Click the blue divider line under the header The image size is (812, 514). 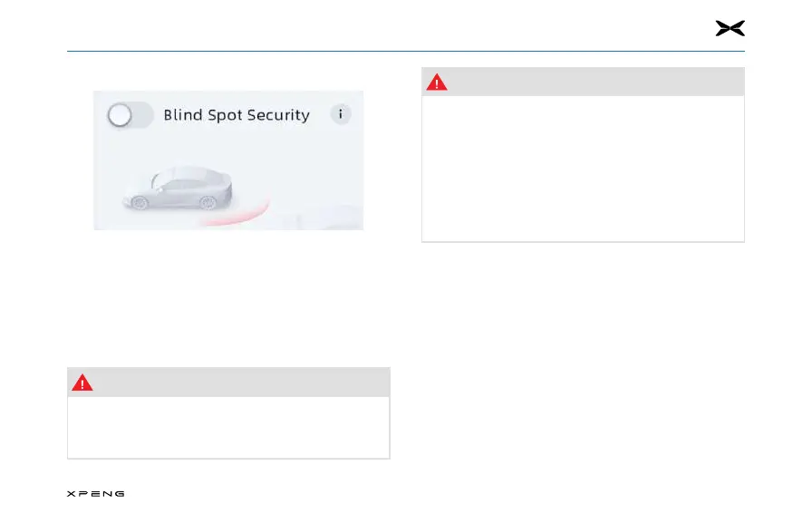406,52
